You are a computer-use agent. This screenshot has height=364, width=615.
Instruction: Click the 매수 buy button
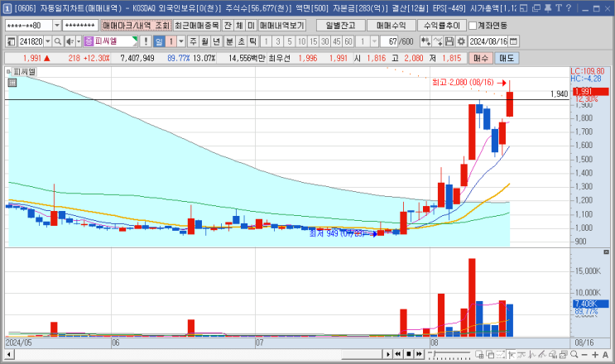(480, 59)
